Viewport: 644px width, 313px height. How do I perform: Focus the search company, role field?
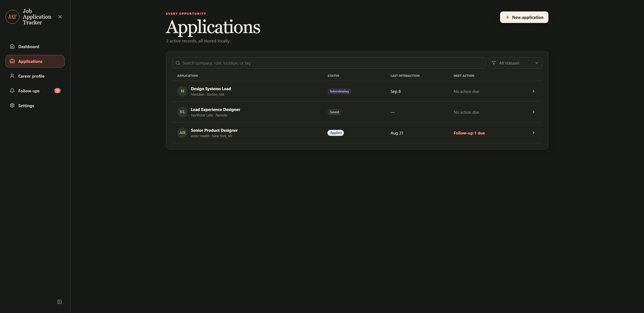point(329,63)
